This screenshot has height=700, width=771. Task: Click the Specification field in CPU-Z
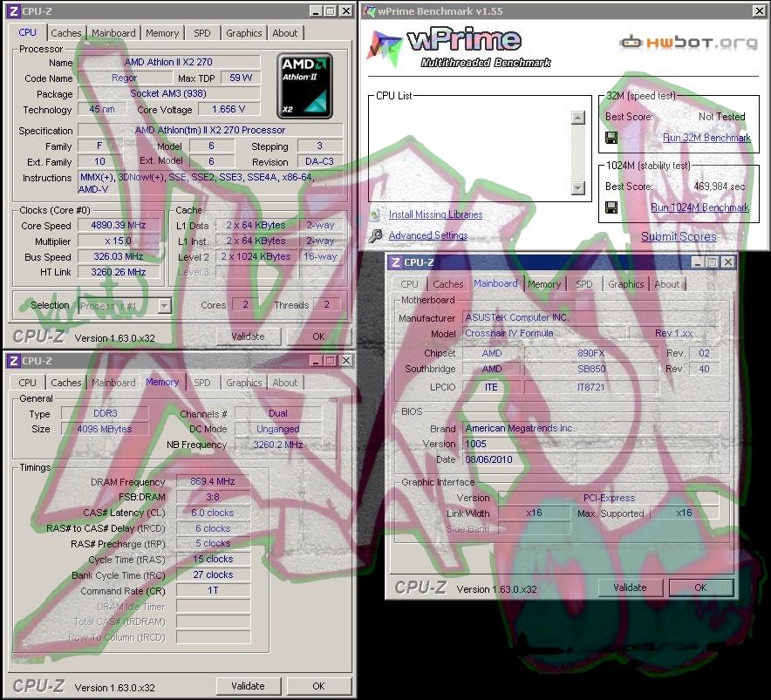click(210, 130)
